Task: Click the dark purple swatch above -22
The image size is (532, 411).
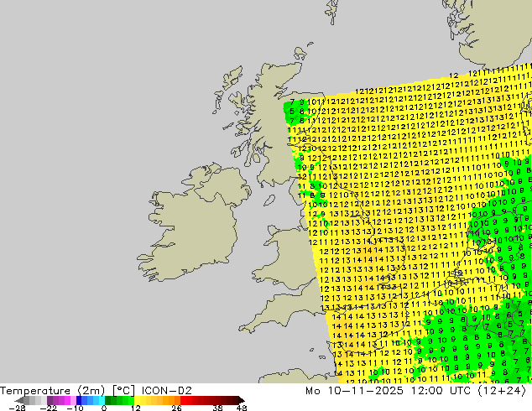Action: pyautogui.click(x=50, y=400)
